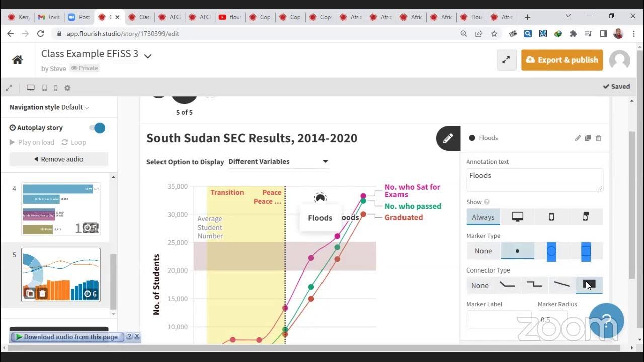Open the Chrome tab search chevron
The width and height of the screenshot is (644, 362).
(568, 17)
